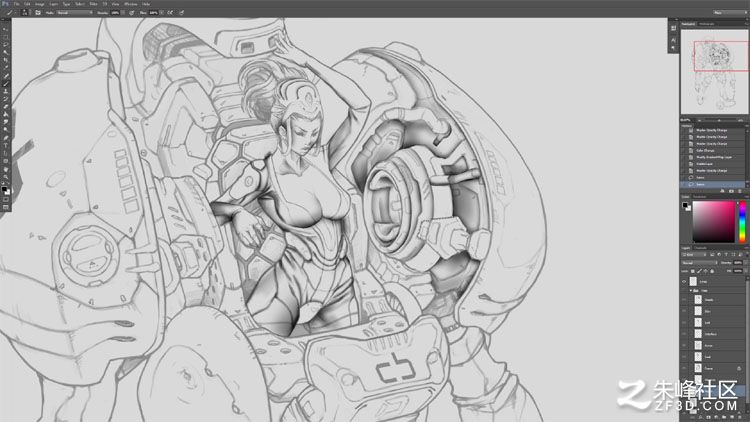Create a new snapshot in History panel
This screenshot has height=422, width=750.
[731, 191]
